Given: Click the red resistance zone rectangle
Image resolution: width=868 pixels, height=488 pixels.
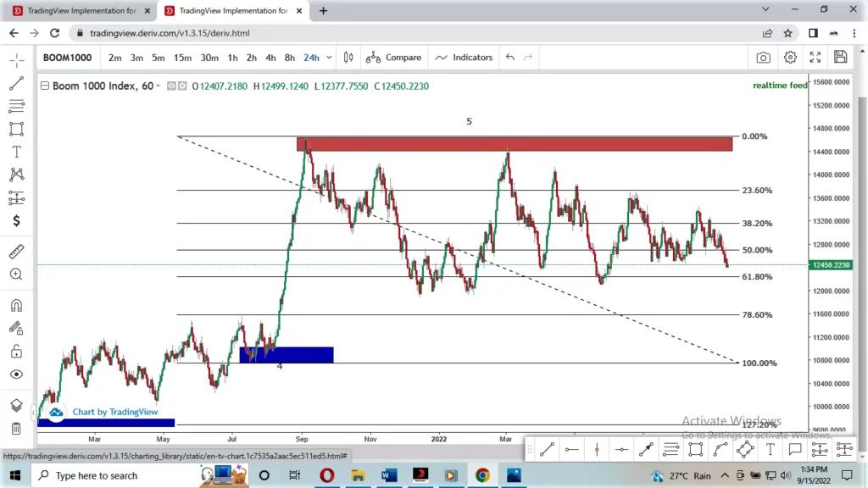Looking at the screenshot, I should click(x=515, y=144).
